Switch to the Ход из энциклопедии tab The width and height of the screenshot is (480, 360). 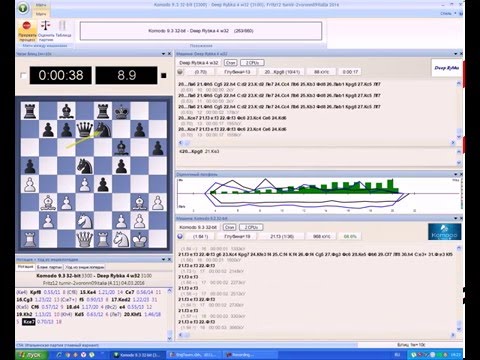point(85,267)
